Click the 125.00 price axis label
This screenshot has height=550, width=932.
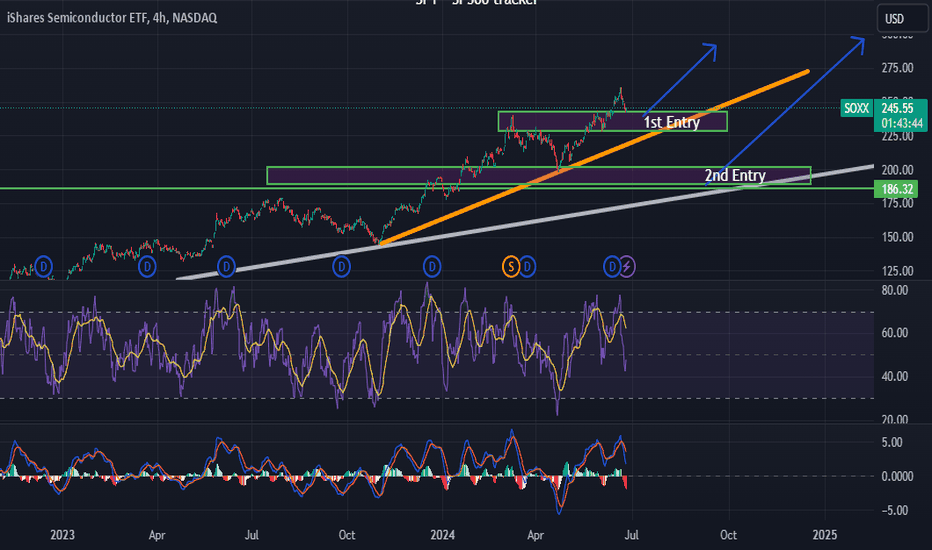tap(897, 271)
